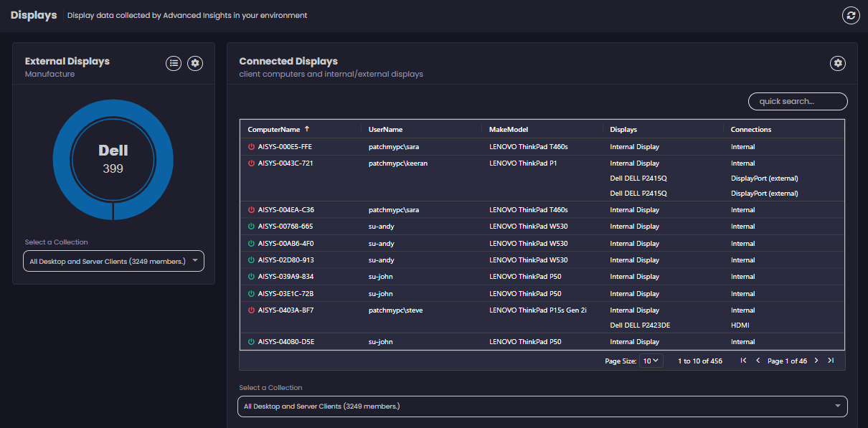Sort by the UserName column header
Viewport: 868px width, 428px height.
pyautogui.click(x=385, y=130)
